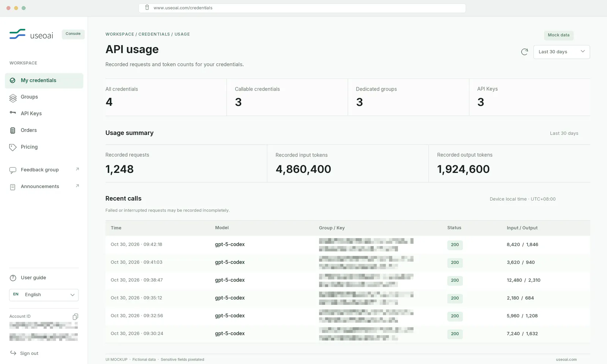This screenshot has width=607, height=364.
Task: Select the call row at 09:32:56
Action: 348,316
